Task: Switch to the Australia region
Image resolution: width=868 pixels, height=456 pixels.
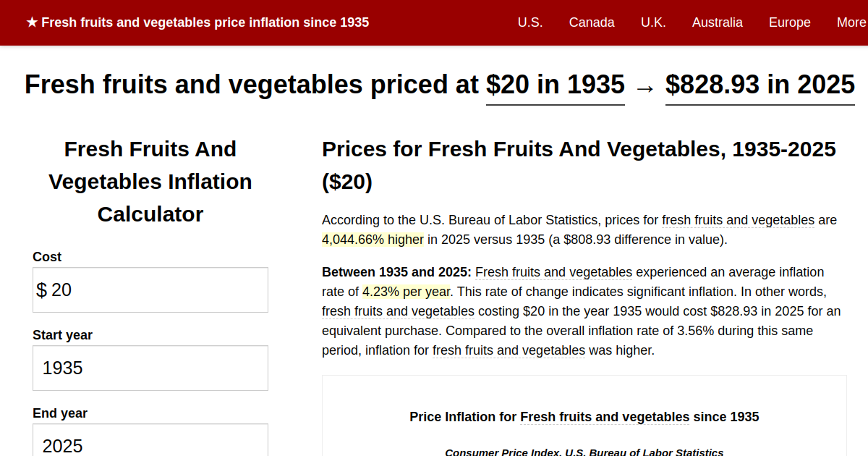Action: point(718,22)
